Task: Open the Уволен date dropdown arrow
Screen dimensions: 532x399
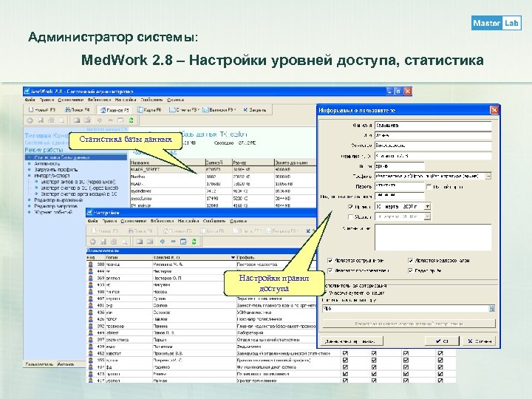Action: pos(428,216)
